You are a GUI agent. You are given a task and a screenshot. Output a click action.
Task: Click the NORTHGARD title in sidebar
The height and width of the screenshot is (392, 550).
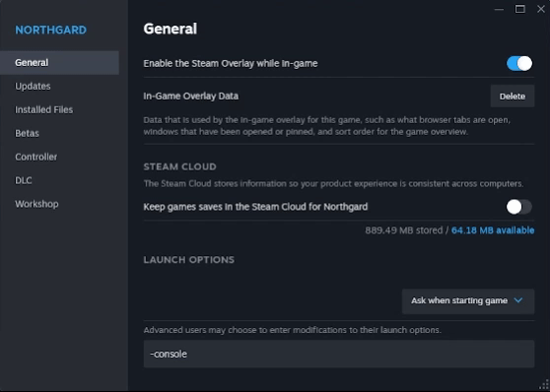click(x=51, y=30)
